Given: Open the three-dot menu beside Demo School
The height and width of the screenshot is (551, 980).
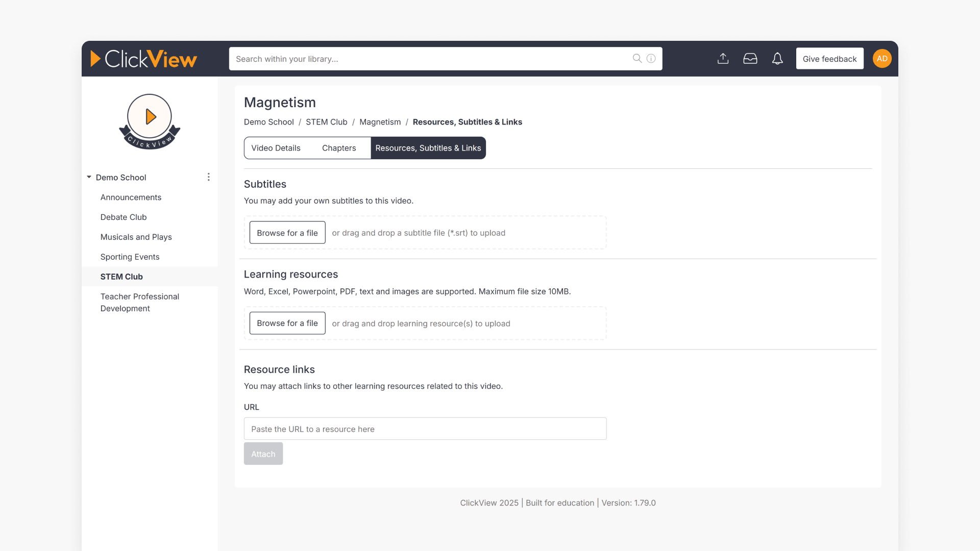Looking at the screenshot, I should click(208, 177).
